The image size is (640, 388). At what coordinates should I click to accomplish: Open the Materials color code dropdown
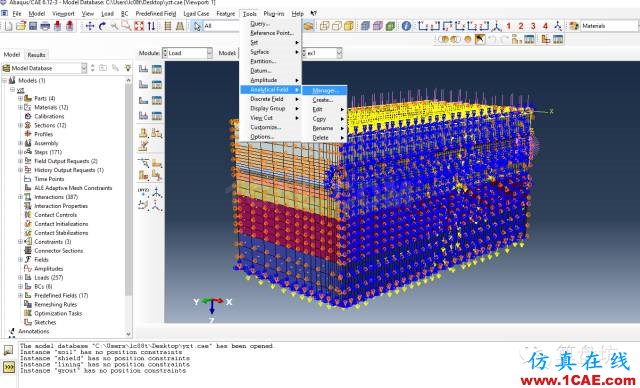609,26
